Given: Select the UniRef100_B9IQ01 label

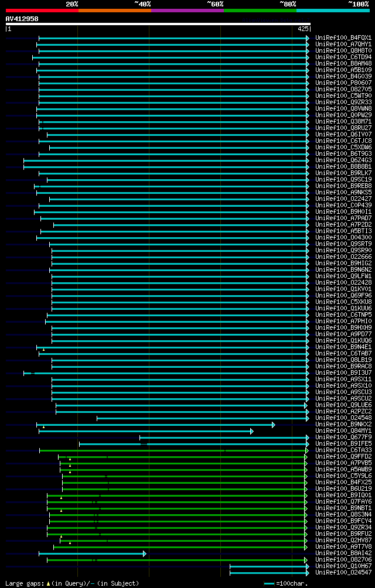Looking at the screenshot, I should pyautogui.click(x=343, y=495).
